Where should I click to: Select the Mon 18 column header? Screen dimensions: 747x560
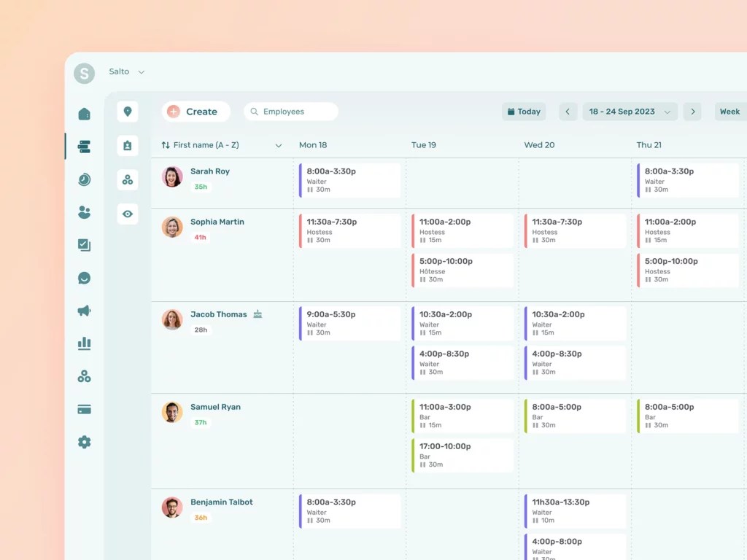click(x=313, y=145)
